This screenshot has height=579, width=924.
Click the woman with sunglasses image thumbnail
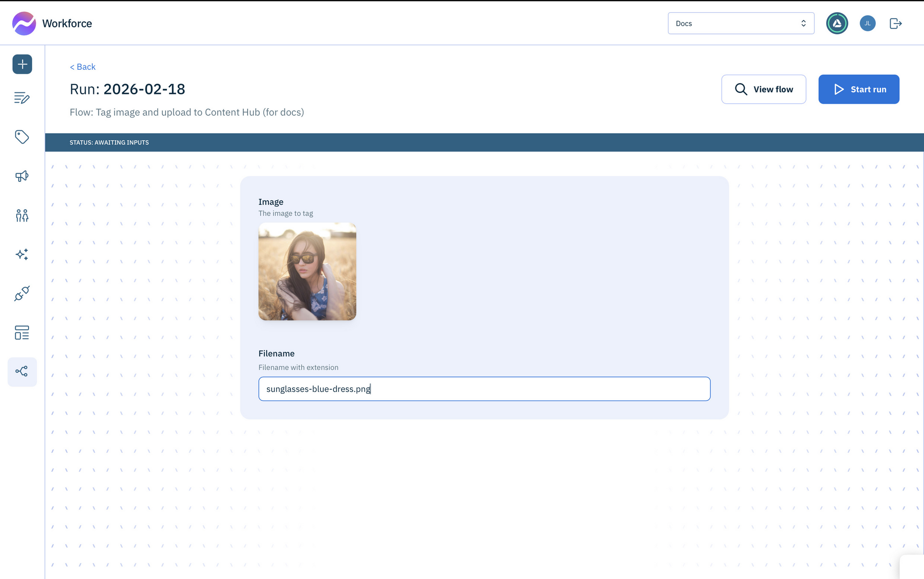point(307,271)
